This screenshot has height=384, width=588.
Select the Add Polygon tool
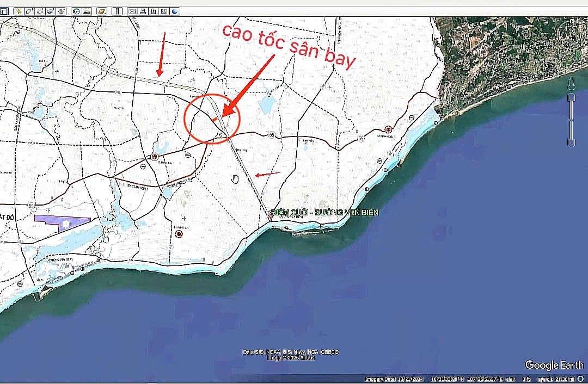tap(29, 11)
